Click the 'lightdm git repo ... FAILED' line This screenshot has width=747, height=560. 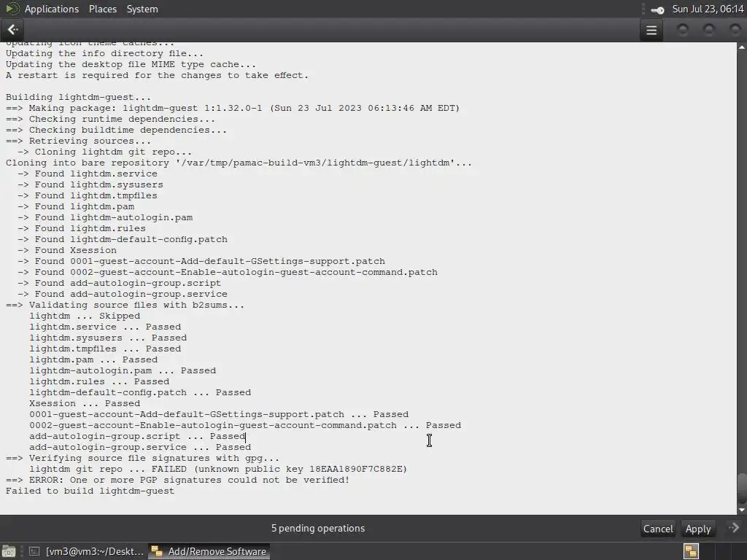pyautogui.click(x=218, y=469)
